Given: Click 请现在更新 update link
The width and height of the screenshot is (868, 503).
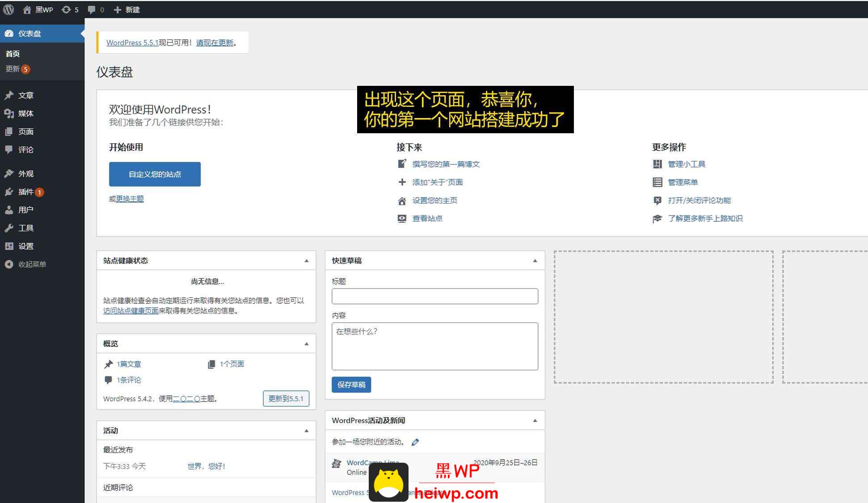Looking at the screenshot, I should 215,42.
